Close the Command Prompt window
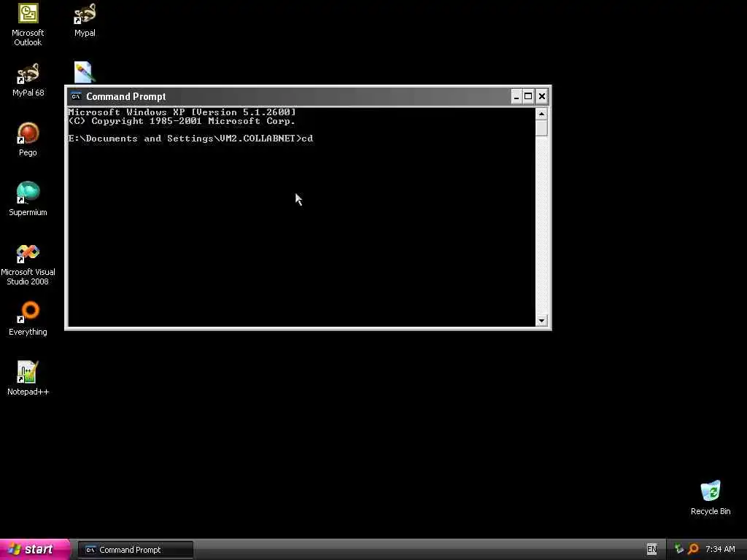 542,97
